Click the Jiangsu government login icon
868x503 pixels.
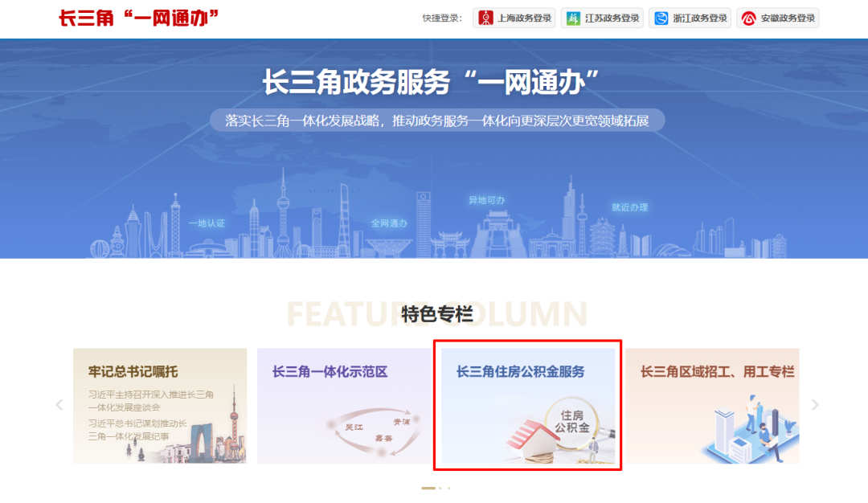coord(573,18)
